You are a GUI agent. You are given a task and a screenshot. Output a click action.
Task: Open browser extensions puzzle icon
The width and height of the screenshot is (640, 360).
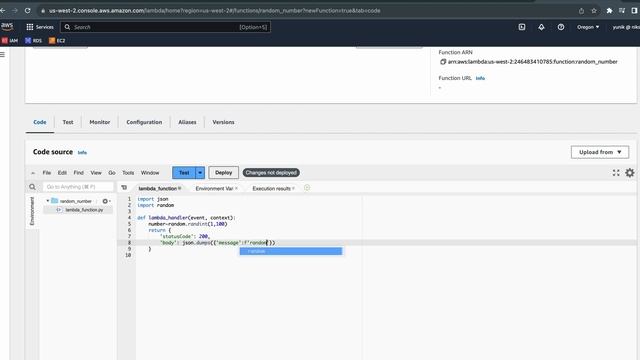pos(609,11)
